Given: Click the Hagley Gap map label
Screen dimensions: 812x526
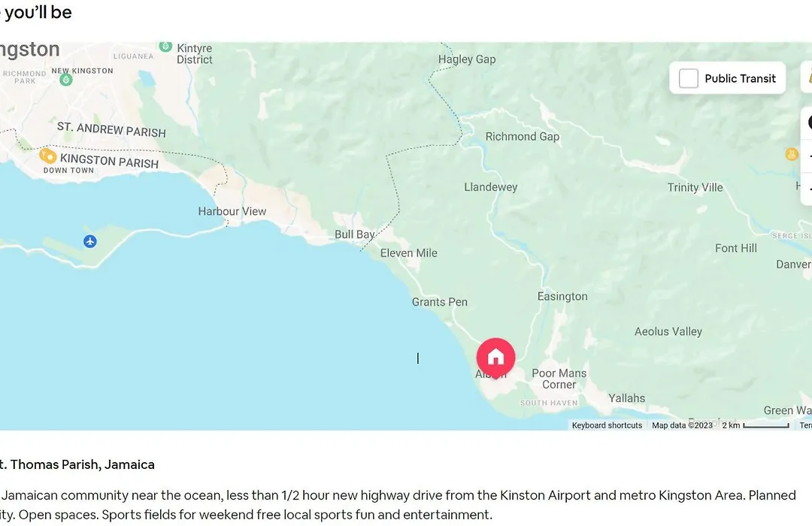Looking at the screenshot, I should click(467, 59).
